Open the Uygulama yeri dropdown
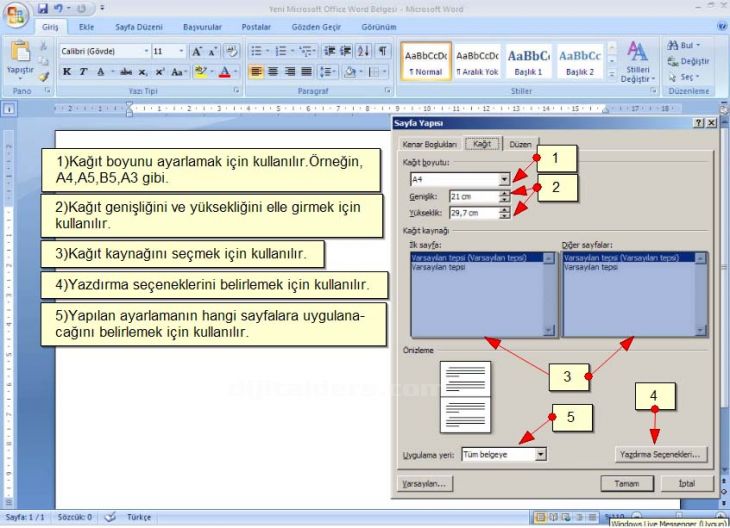This screenshot has height=528, width=730. pos(540,454)
